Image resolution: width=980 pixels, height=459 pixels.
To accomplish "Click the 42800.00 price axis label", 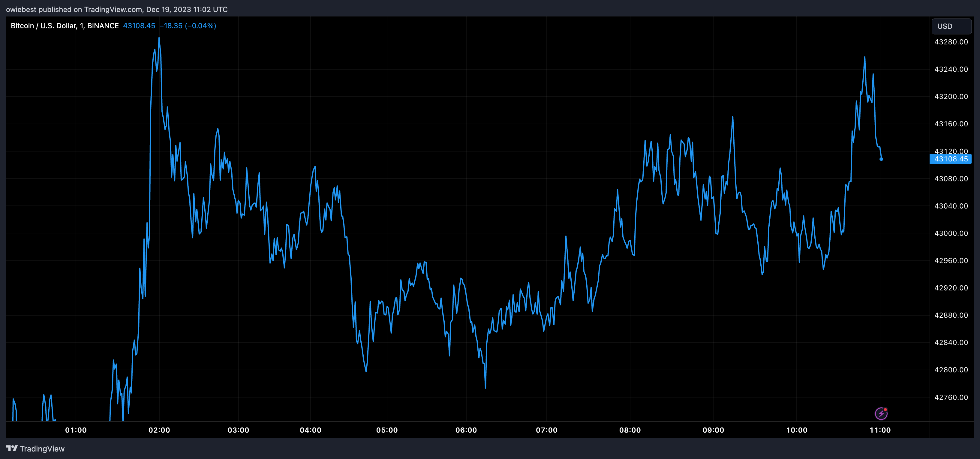I will tap(951, 370).
